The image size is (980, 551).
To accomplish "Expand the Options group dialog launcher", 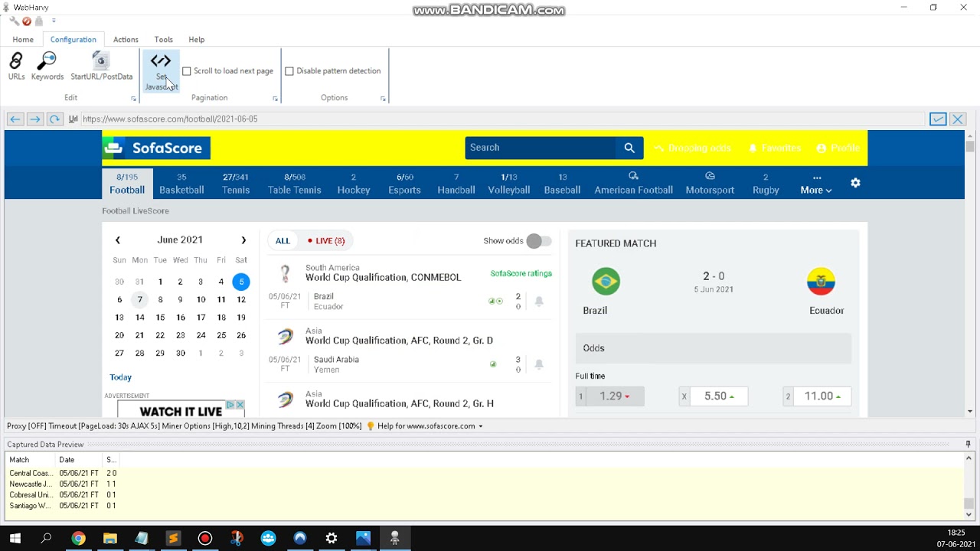I will [x=383, y=99].
